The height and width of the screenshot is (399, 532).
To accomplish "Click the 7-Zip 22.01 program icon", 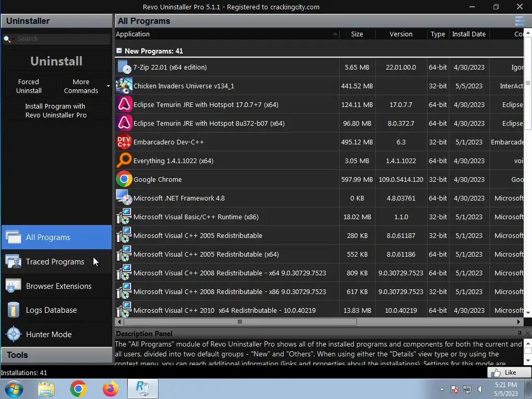I will pyautogui.click(x=124, y=67).
